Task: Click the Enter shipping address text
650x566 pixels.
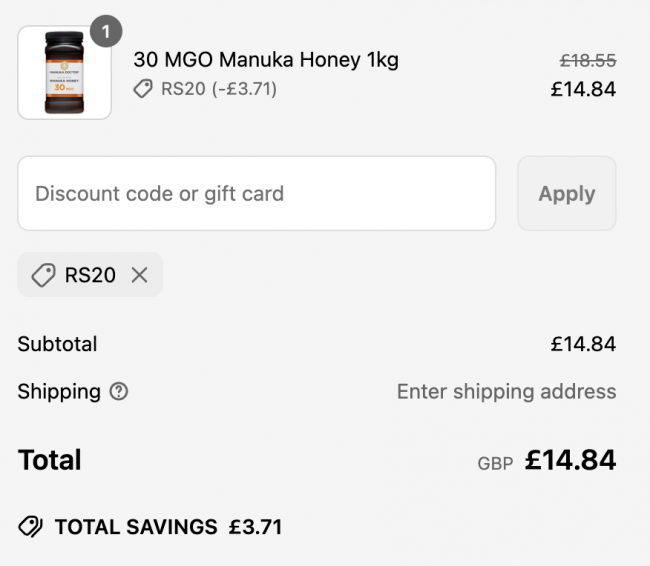Action: [x=507, y=392]
